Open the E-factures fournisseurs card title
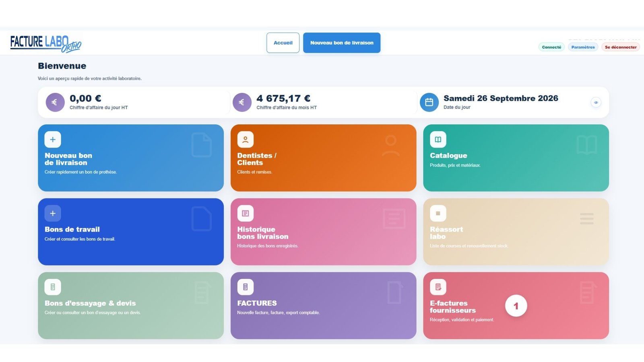 453,307
